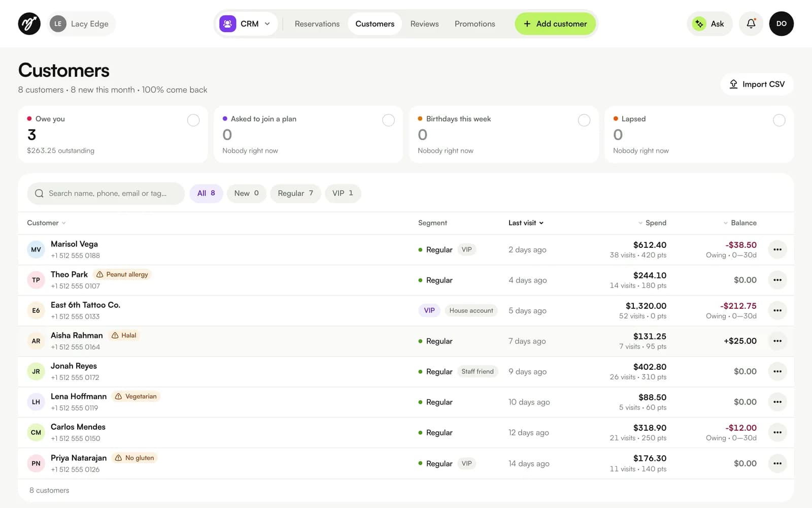Sort by the Last visit column
Viewport: 812px width, 508px height.
point(526,223)
